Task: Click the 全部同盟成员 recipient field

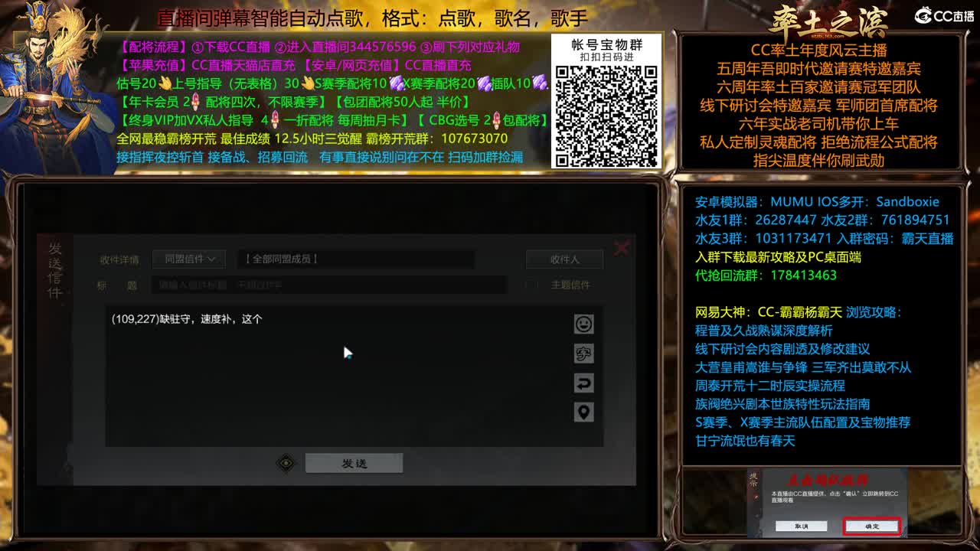Action: tap(355, 259)
